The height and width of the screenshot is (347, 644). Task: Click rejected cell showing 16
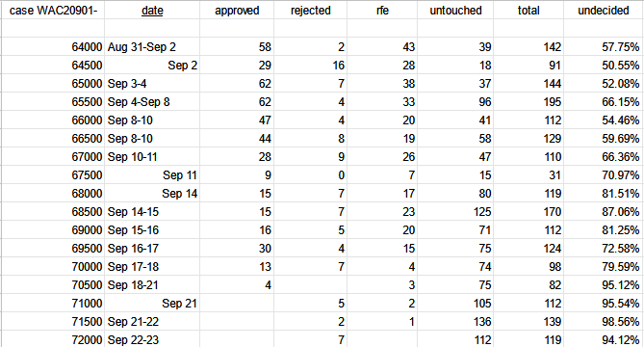[x=311, y=66]
